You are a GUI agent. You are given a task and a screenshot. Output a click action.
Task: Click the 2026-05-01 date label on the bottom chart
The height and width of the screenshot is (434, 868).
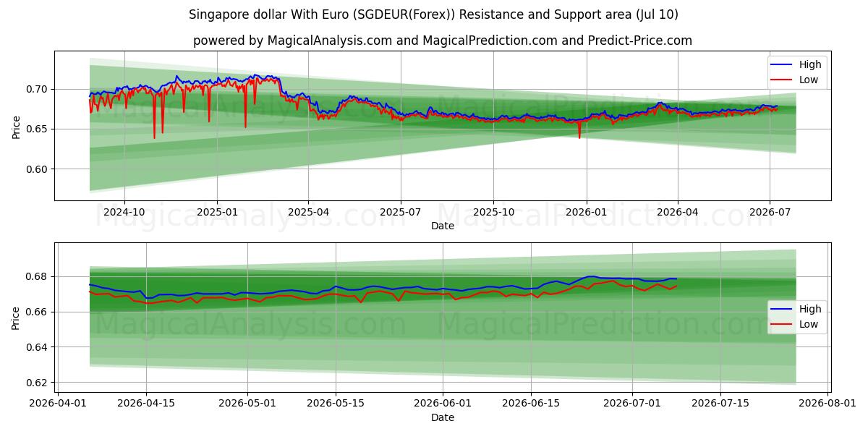coord(247,404)
